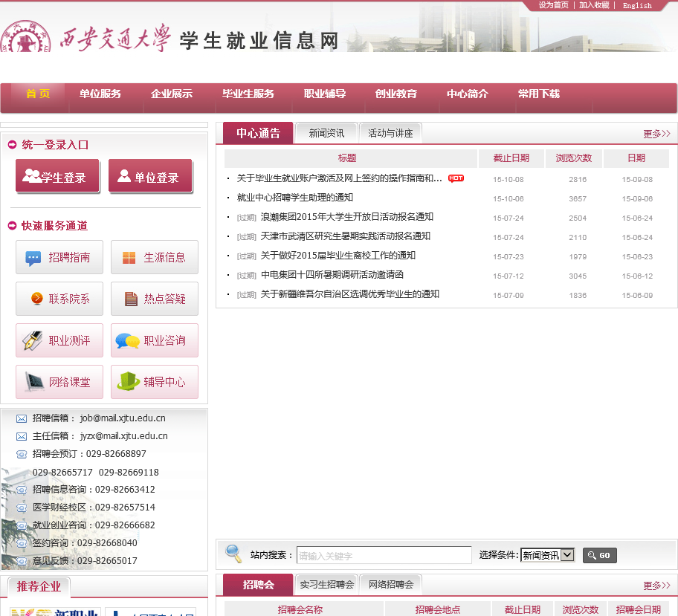This screenshot has height=616, width=678.
Task: Click the HOT badge beside first notice
Action: tap(456, 178)
